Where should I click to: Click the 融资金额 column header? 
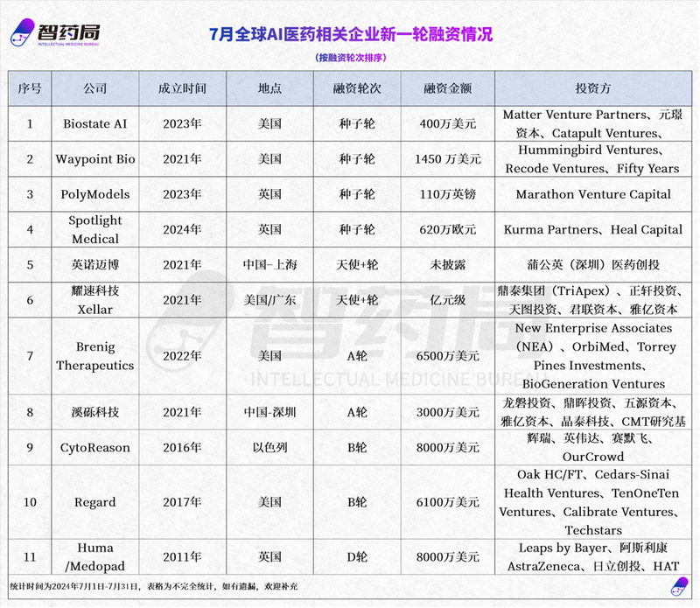[x=448, y=88]
